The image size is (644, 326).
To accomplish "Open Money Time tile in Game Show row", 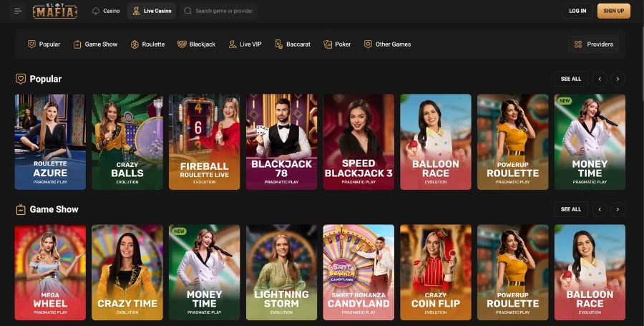I will 204,272.
